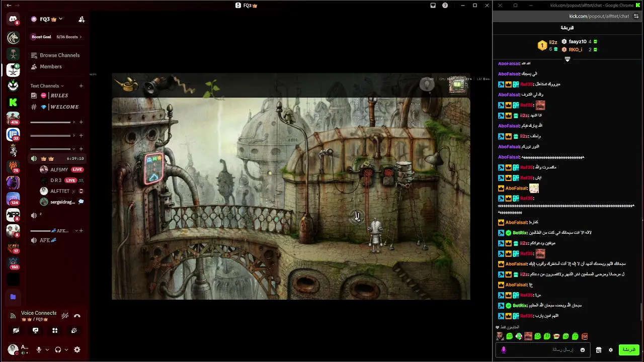Open the green K (Kick) server icon
The width and height of the screenshot is (644, 362).
pyautogui.click(x=13, y=103)
